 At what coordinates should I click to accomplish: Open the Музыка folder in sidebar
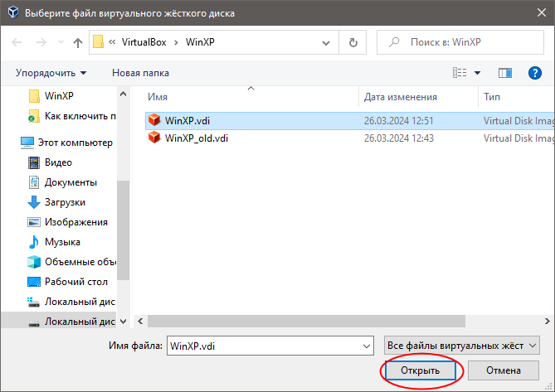(x=62, y=242)
